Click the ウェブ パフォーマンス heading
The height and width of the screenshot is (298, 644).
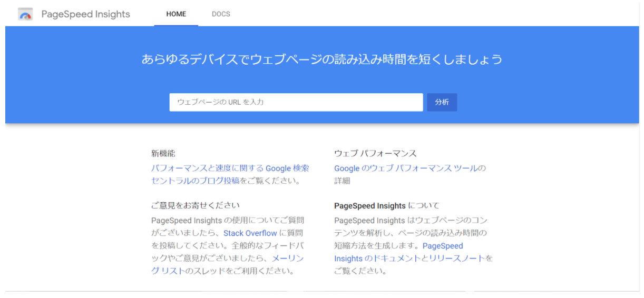(375, 154)
